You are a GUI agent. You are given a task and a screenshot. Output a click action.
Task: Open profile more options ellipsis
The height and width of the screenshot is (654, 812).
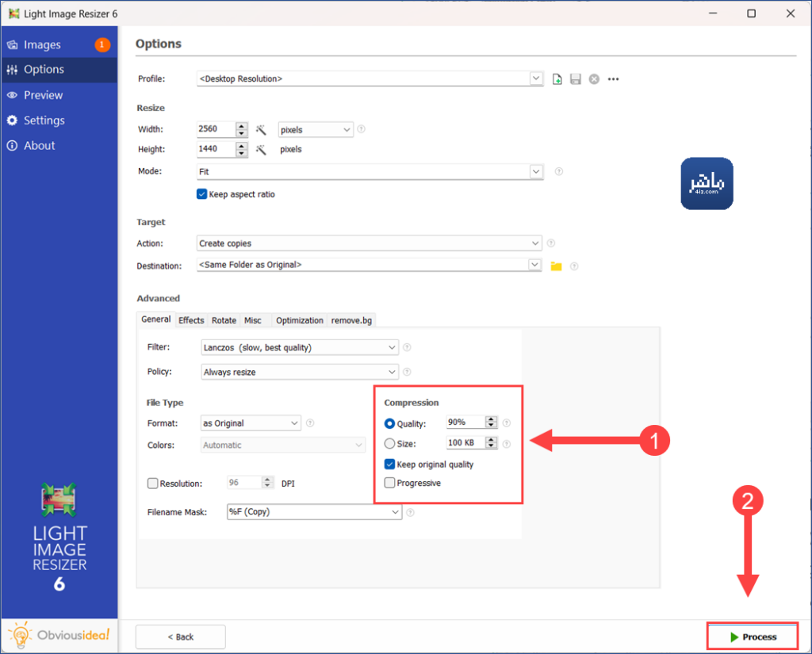[613, 79]
